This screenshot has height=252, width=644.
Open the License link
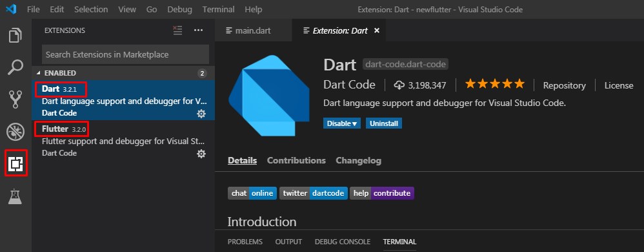(x=619, y=85)
